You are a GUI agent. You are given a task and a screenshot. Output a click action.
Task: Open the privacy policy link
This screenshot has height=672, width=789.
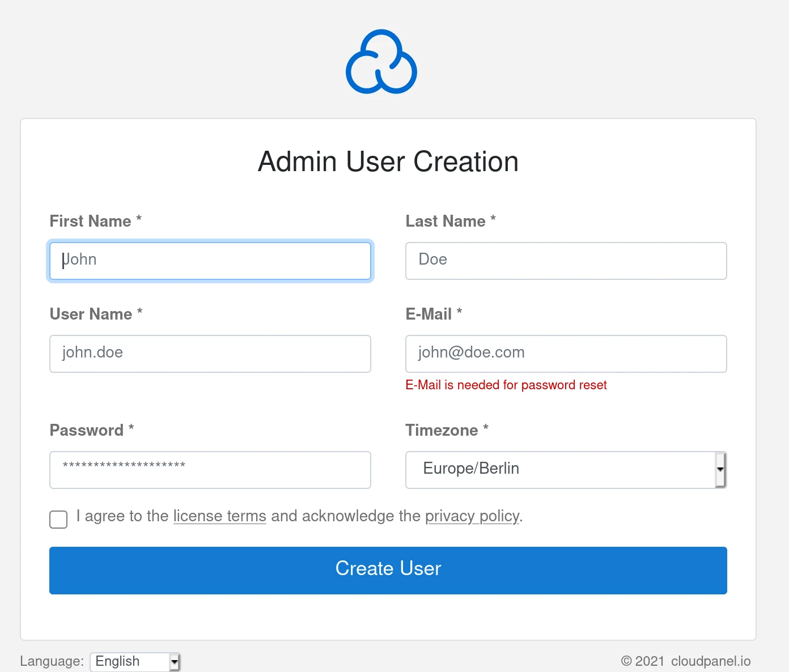[x=472, y=516]
